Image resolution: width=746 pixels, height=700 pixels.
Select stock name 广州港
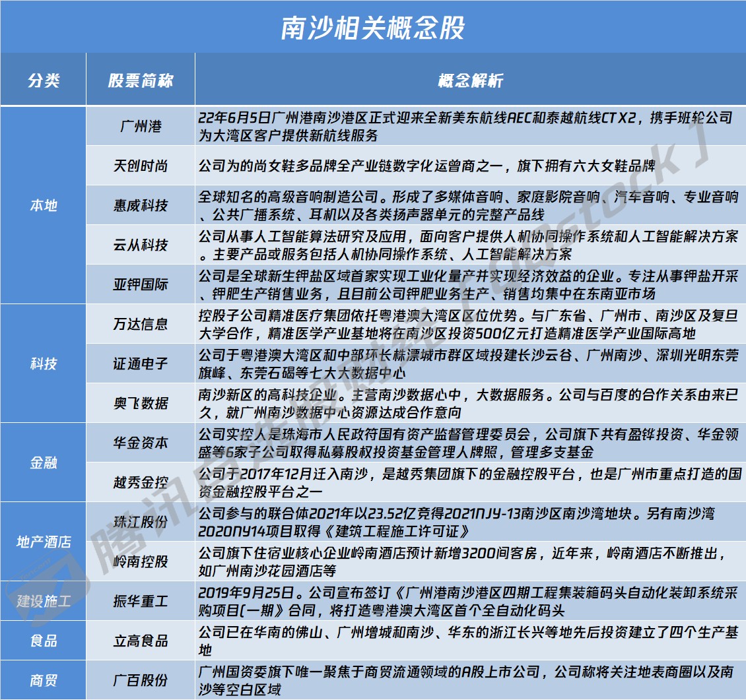(x=141, y=126)
